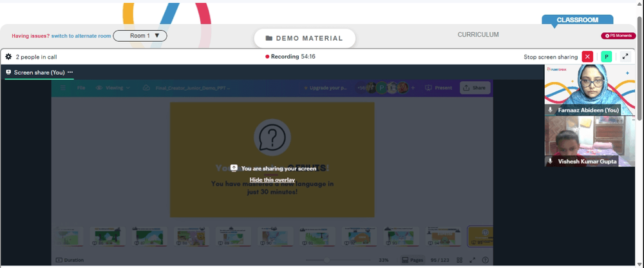Click zoom slider handle

point(327,260)
